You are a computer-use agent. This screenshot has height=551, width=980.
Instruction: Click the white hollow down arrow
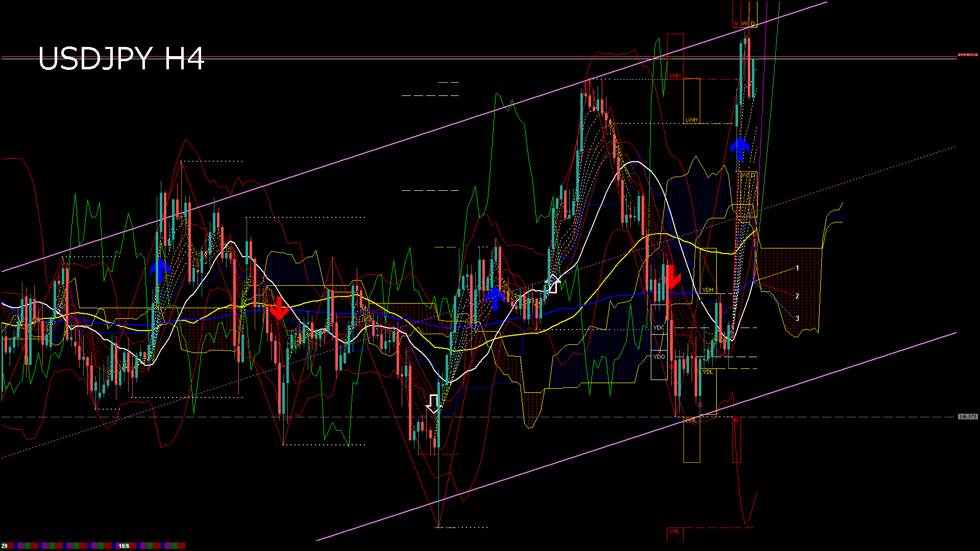tap(434, 404)
